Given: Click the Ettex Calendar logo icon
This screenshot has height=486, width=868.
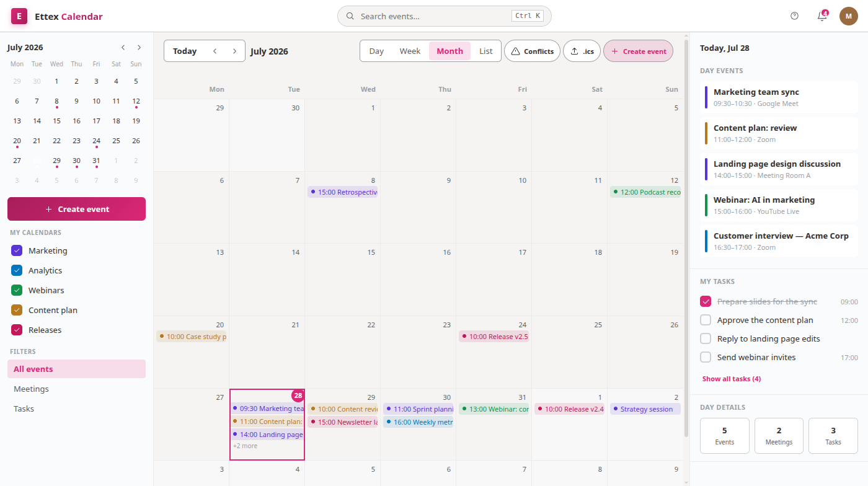Looking at the screenshot, I should 19,16.
